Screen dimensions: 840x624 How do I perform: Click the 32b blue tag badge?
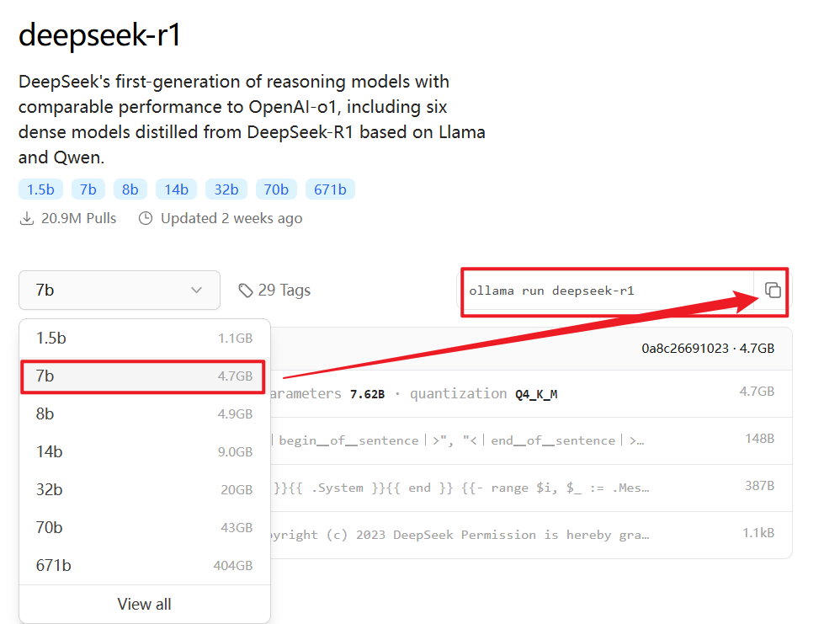226,189
